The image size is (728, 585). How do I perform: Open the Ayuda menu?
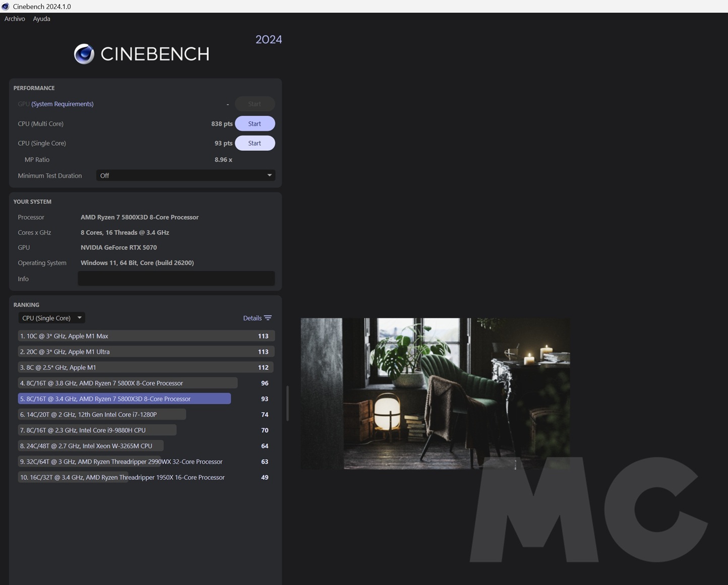[41, 19]
